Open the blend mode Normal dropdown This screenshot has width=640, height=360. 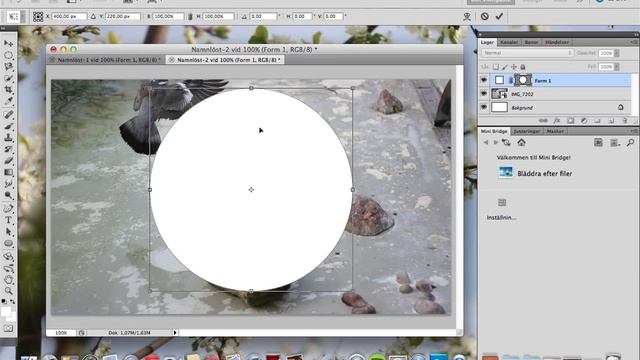point(527,53)
